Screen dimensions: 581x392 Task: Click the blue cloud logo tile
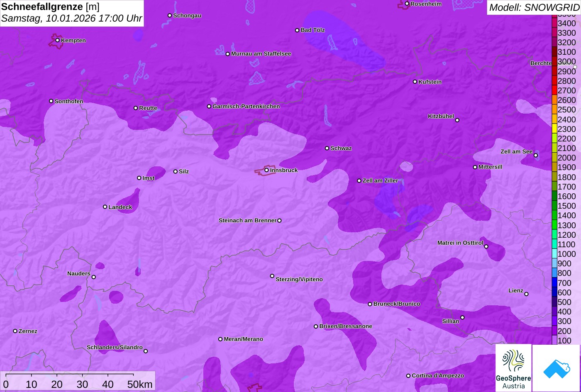point(556,368)
